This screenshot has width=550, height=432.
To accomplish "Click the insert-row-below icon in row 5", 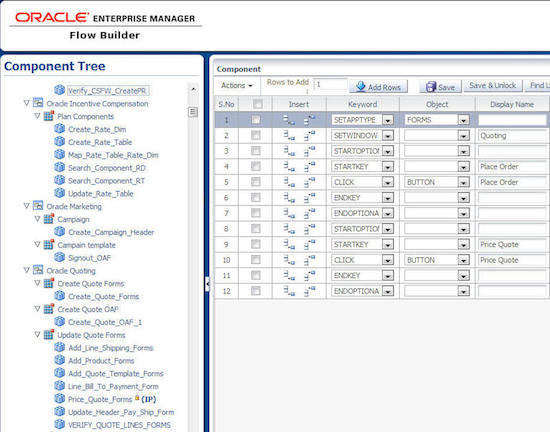I will coord(289,182).
